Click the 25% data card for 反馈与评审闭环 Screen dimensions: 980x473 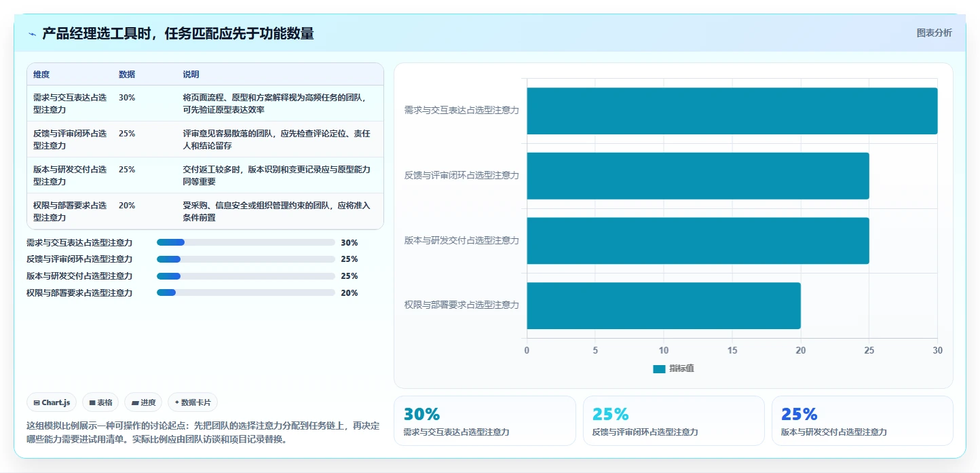(673, 421)
